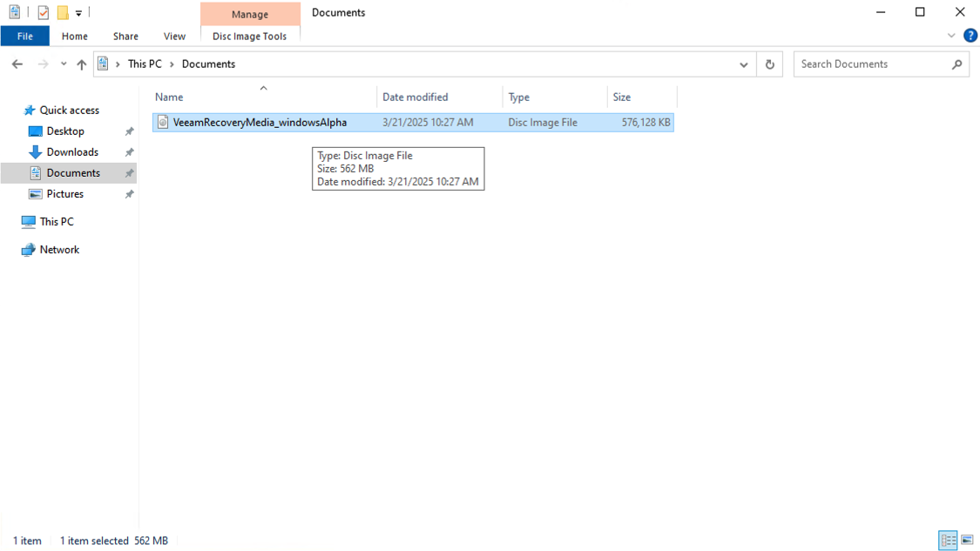
Task: Switch to the View ribbon tab
Action: tap(174, 36)
